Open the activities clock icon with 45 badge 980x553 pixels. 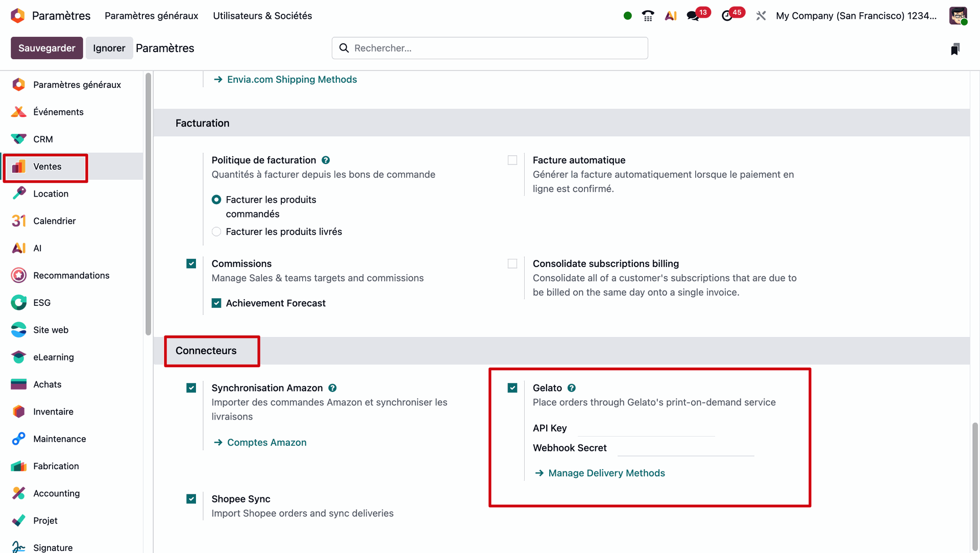click(727, 16)
